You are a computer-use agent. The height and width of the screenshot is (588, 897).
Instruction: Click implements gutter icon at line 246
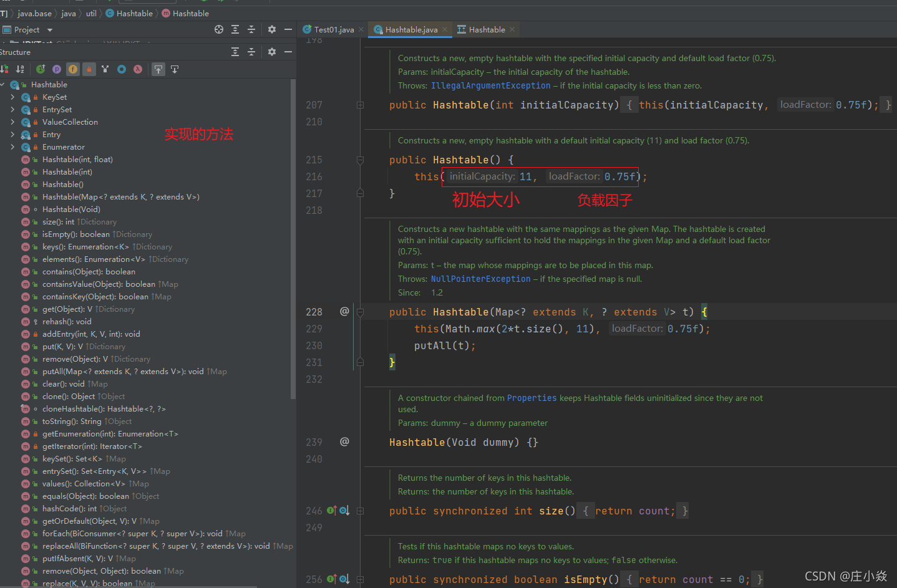(x=332, y=511)
